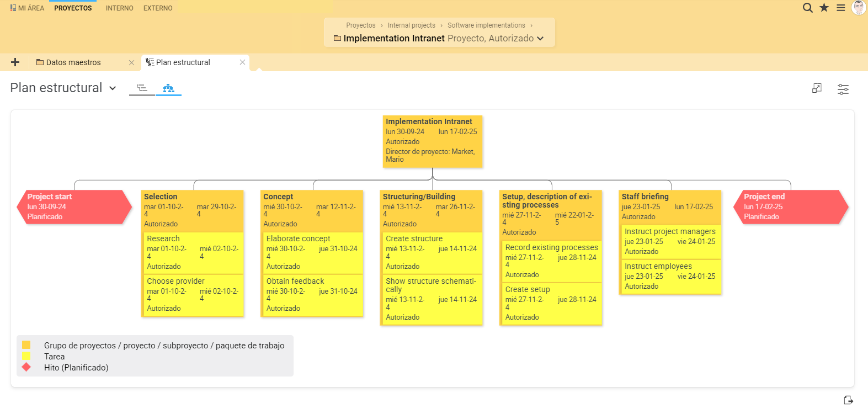Open the search magnifier icon
This screenshot has height=408, width=868.
[807, 8]
